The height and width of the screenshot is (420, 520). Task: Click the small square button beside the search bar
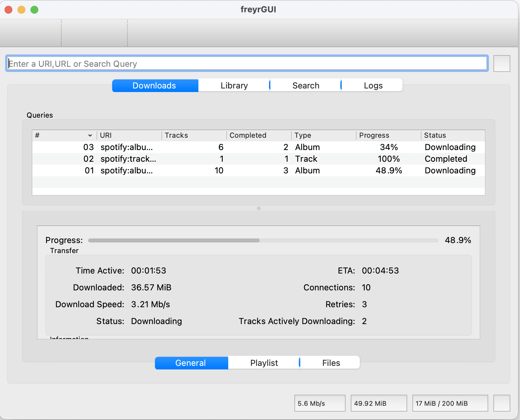click(x=502, y=64)
